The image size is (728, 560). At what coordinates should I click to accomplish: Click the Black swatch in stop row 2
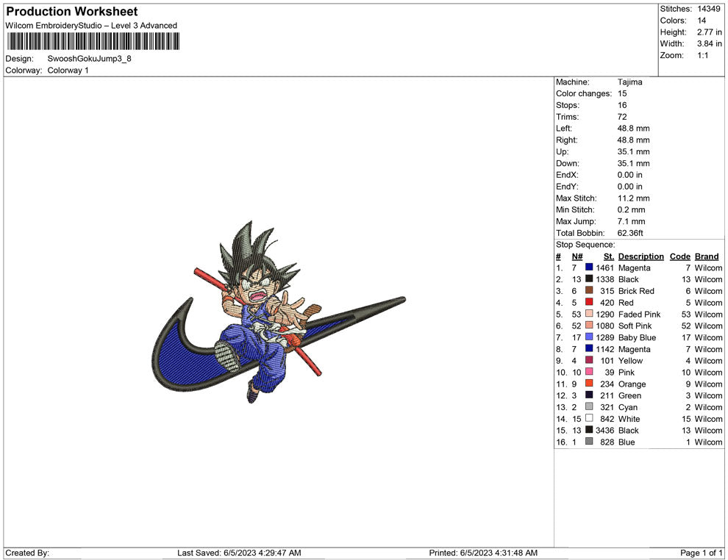pyautogui.click(x=589, y=279)
